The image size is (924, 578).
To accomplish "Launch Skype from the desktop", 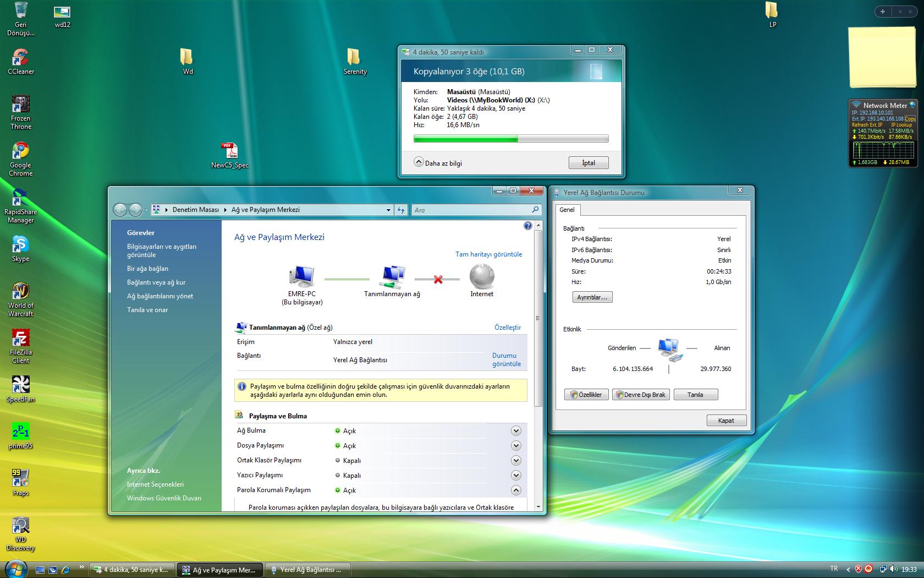I will pos(21,249).
